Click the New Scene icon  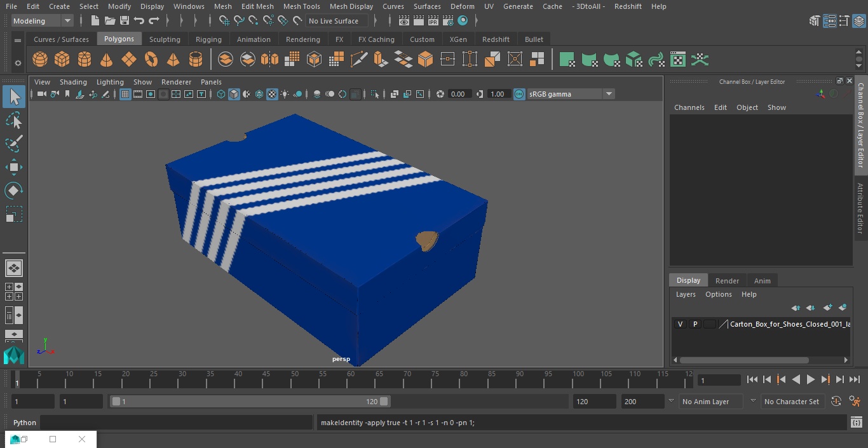[95, 21]
